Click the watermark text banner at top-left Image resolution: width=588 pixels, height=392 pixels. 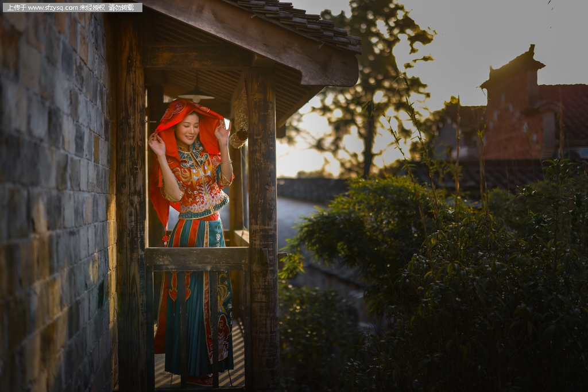coord(72,7)
